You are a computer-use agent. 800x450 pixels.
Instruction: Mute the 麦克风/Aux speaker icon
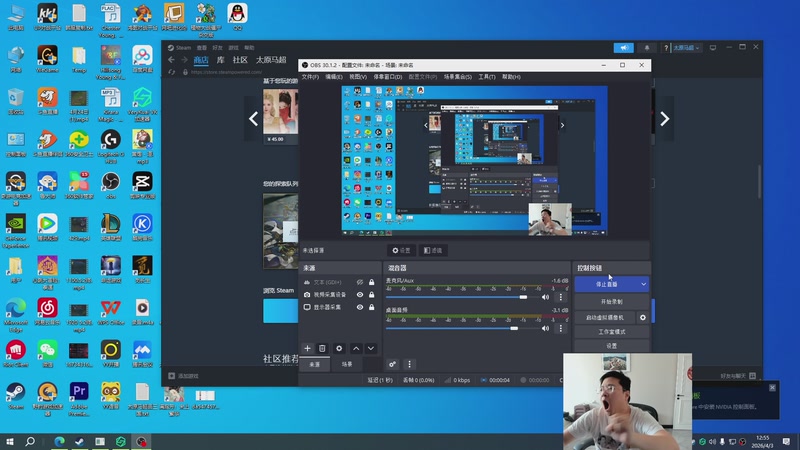545,297
